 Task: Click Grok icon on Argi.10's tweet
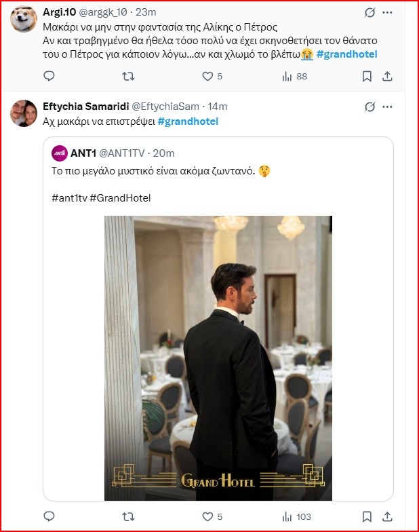pyautogui.click(x=370, y=13)
